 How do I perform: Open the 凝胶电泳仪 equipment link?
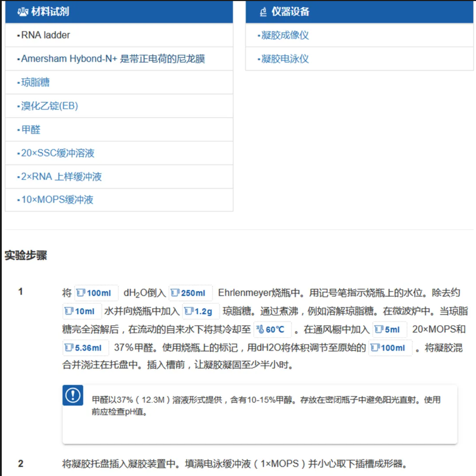(x=285, y=59)
